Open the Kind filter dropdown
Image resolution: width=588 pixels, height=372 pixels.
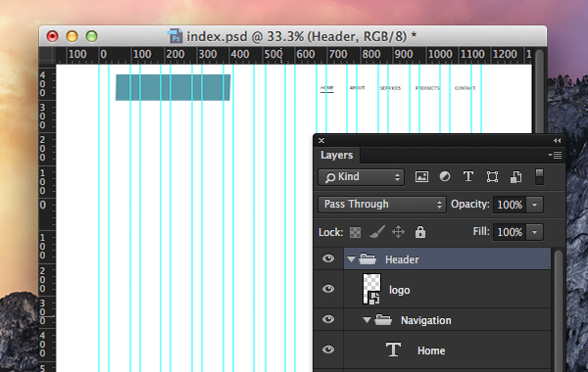pos(361,177)
